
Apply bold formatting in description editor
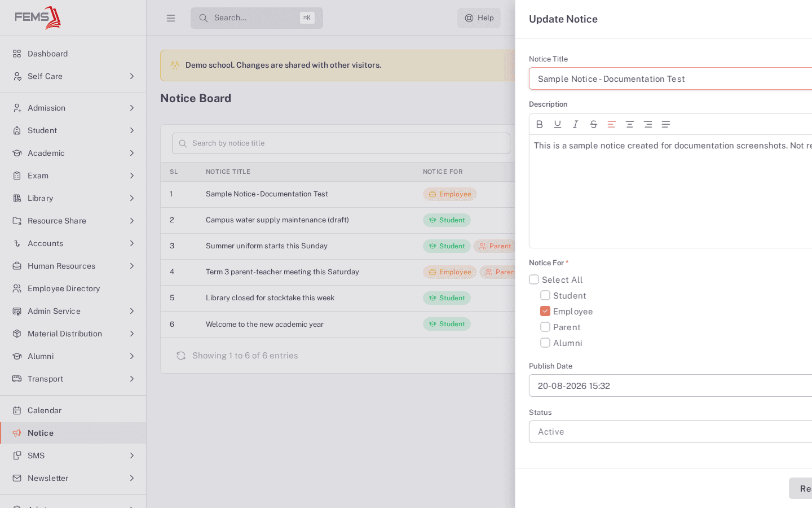point(540,124)
